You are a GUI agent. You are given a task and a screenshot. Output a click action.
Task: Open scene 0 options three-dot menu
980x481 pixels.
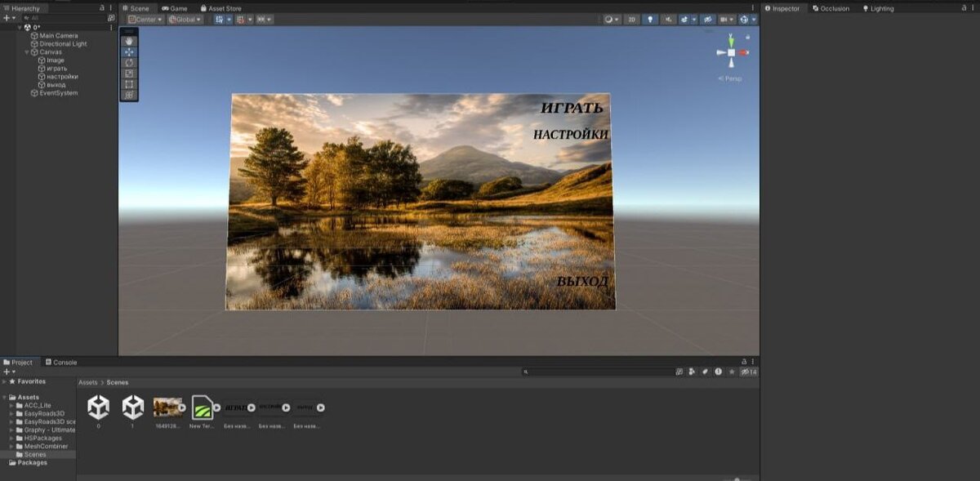point(112,27)
